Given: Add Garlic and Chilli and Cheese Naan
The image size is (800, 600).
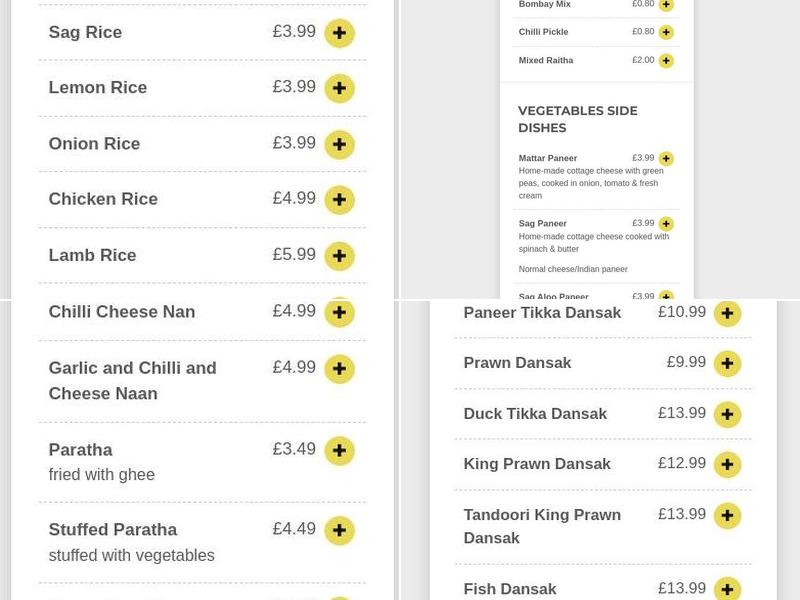Looking at the screenshot, I should click(339, 369).
